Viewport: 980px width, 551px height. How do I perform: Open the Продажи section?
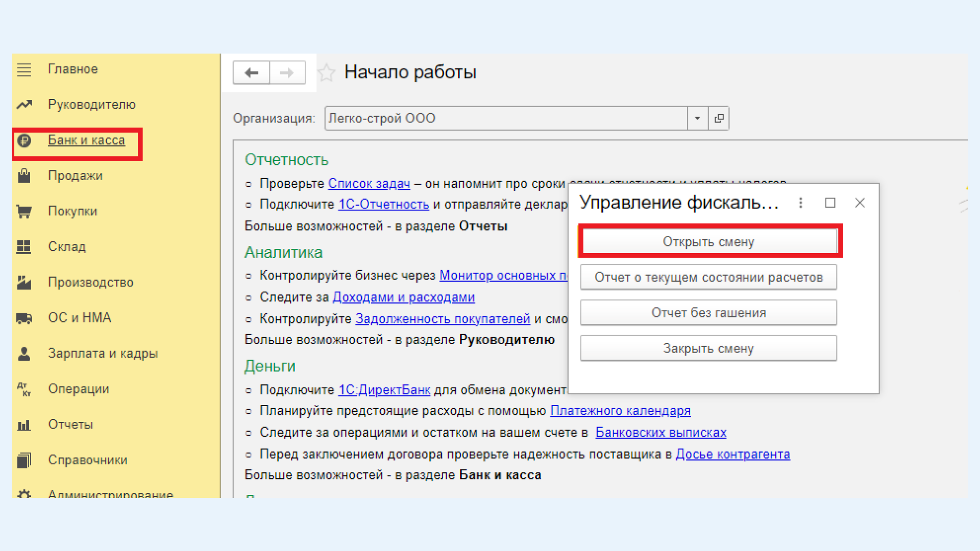point(76,176)
